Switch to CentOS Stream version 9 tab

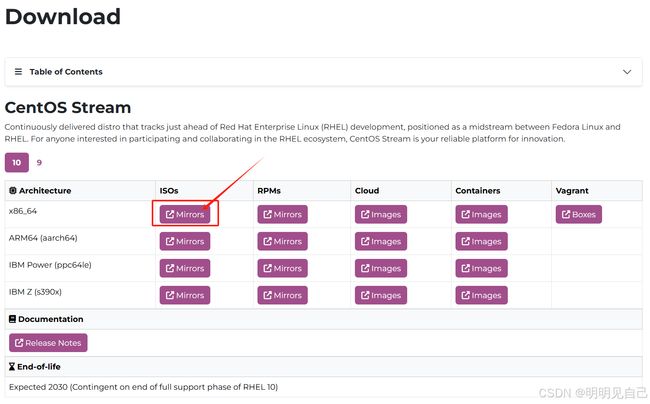pyautogui.click(x=39, y=162)
